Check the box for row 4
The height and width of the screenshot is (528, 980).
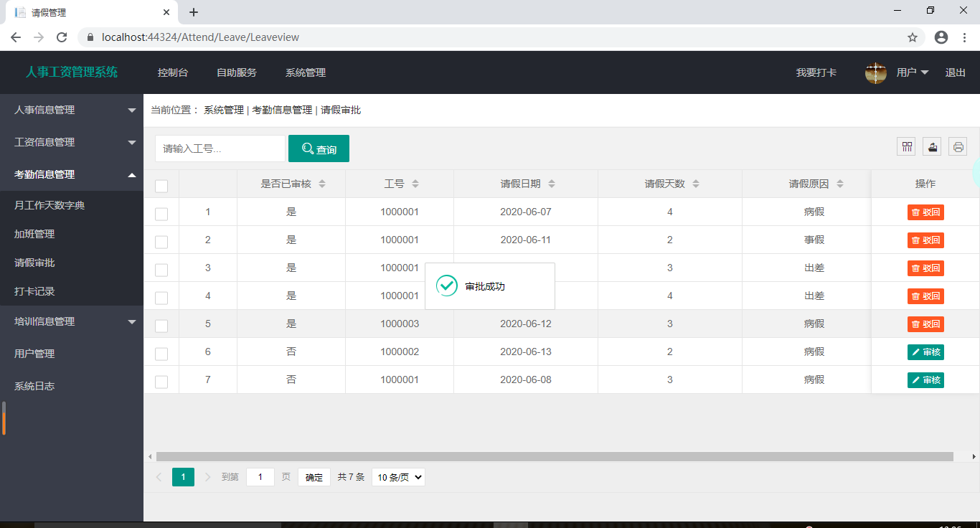pos(161,298)
